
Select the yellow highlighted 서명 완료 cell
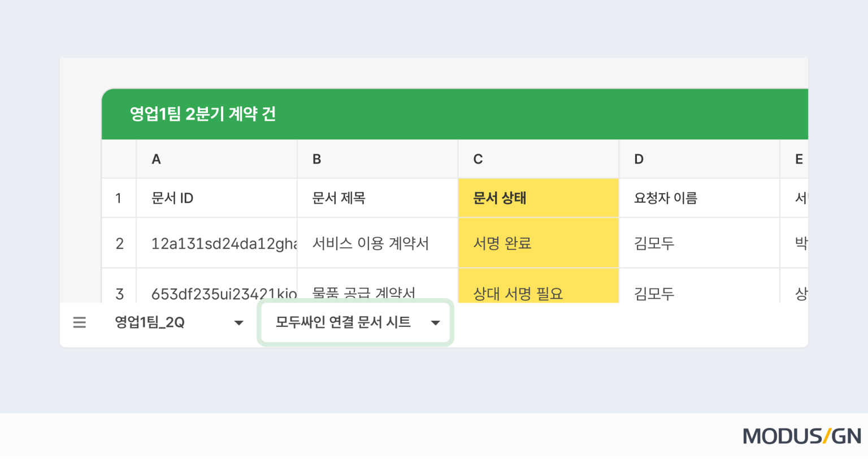click(x=537, y=242)
